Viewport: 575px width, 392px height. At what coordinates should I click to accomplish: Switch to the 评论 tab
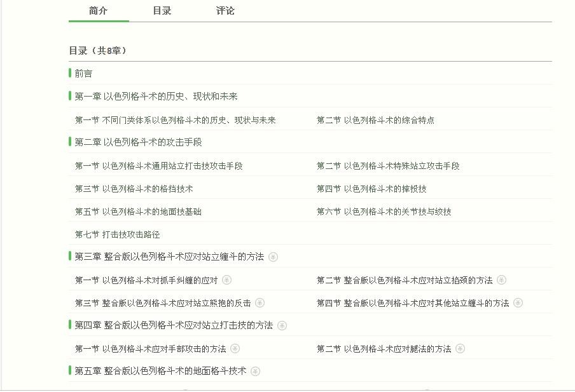(x=225, y=11)
